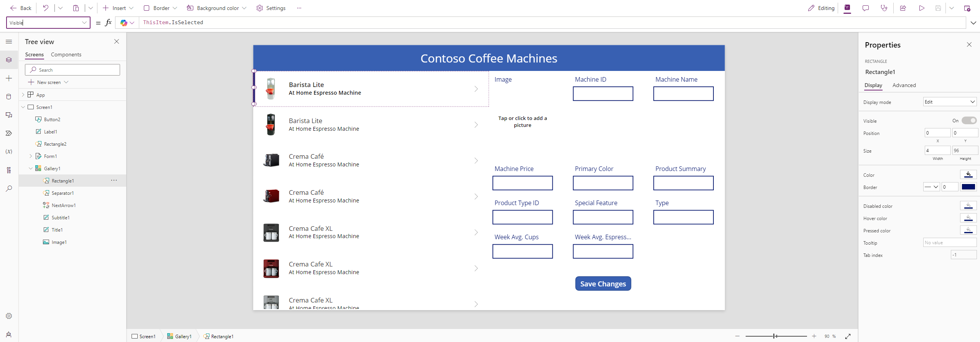Click the fx formula icon
Screen dimensions: 980x342
pyautogui.click(x=108, y=23)
